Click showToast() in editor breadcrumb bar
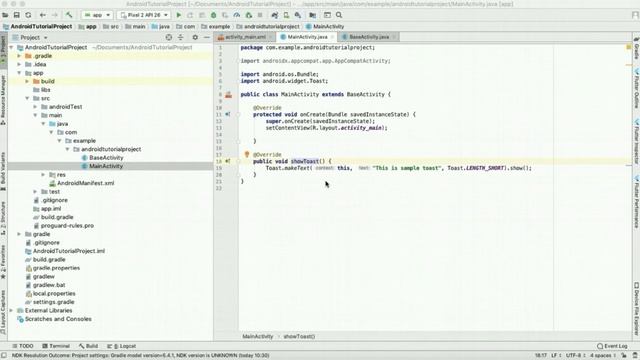This screenshot has width=640, height=360. (299, 337)
